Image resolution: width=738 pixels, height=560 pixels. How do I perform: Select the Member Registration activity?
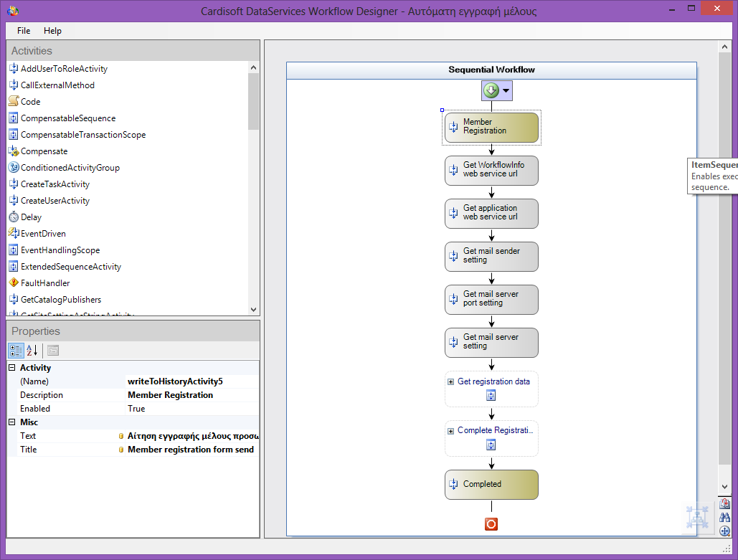(x=491, y=127)
